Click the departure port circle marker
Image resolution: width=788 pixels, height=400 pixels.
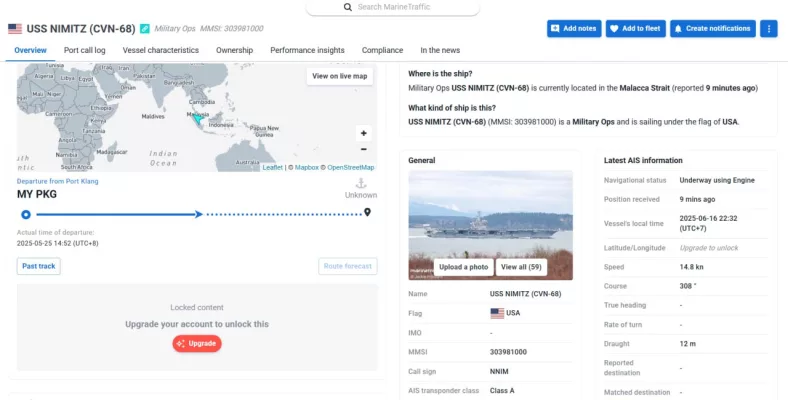(26, 214)
